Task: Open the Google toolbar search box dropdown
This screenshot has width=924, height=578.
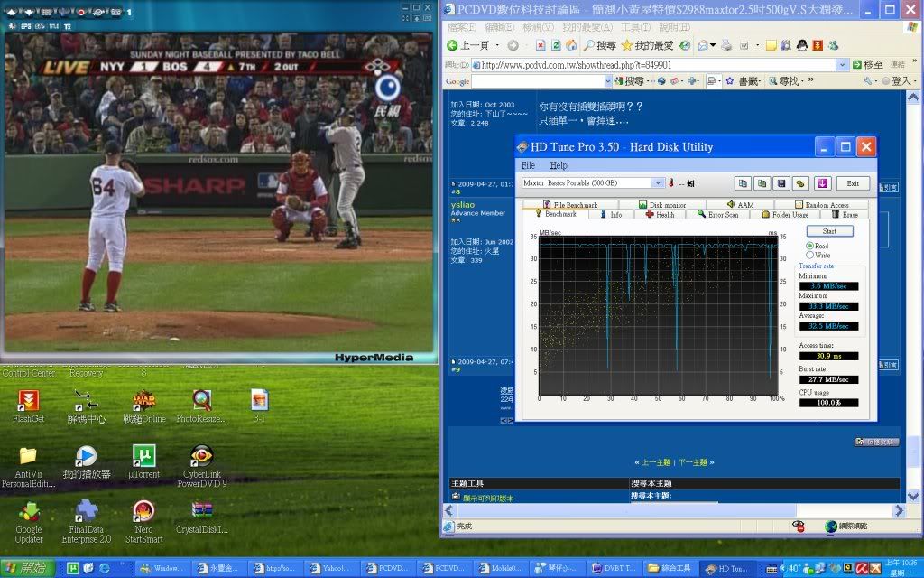Action: point(607,80)
